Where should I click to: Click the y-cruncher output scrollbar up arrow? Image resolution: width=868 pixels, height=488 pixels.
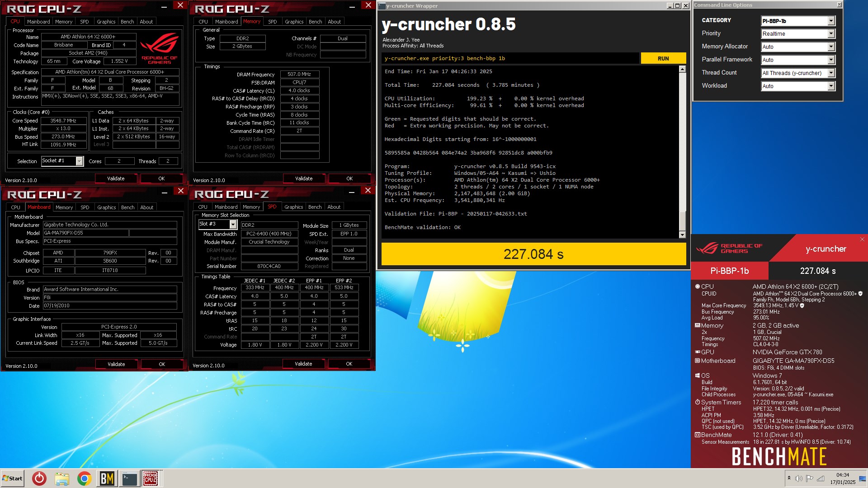pos(682,69)
